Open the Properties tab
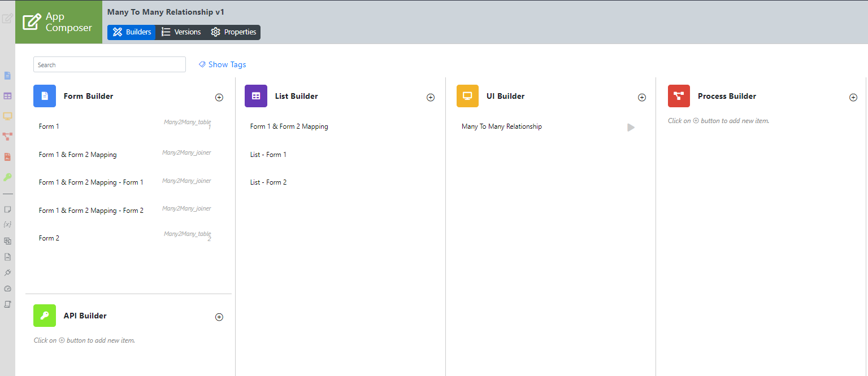The height and width of the screenshot is (376, 868). (234, 32)
